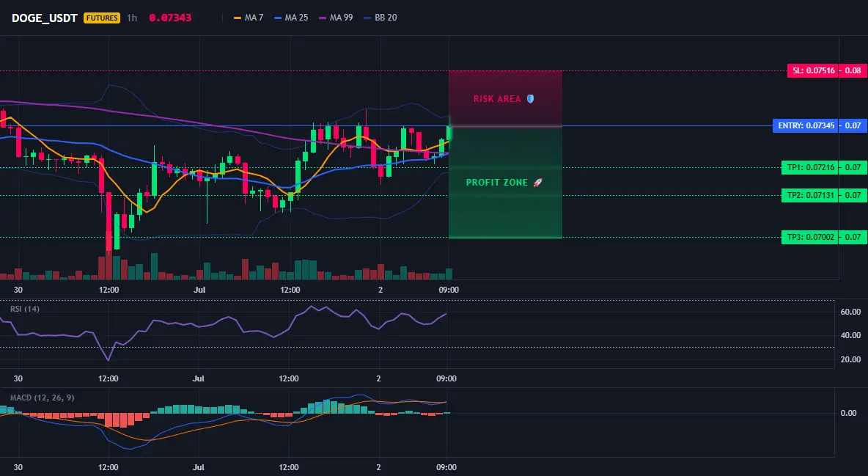This screenshot has height=476, width=868.
Task: Click the 30 date label on price chart axis
Action: tap(18, 290)
